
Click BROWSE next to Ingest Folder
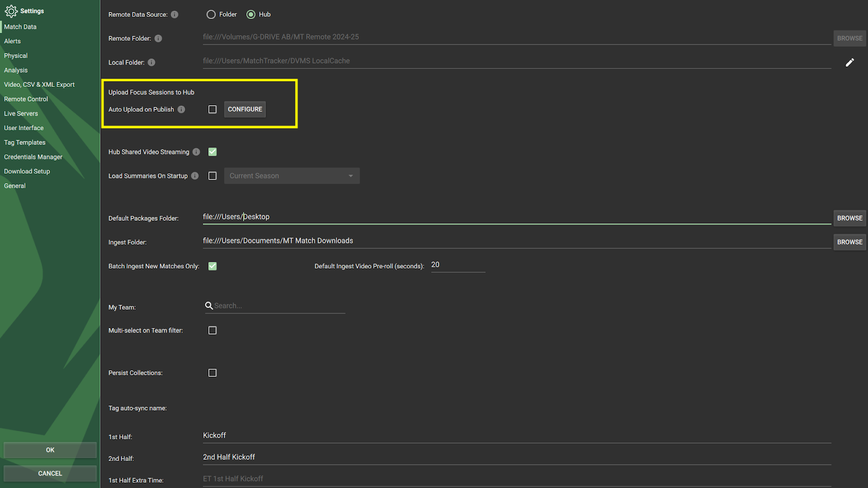coord(849,242)
